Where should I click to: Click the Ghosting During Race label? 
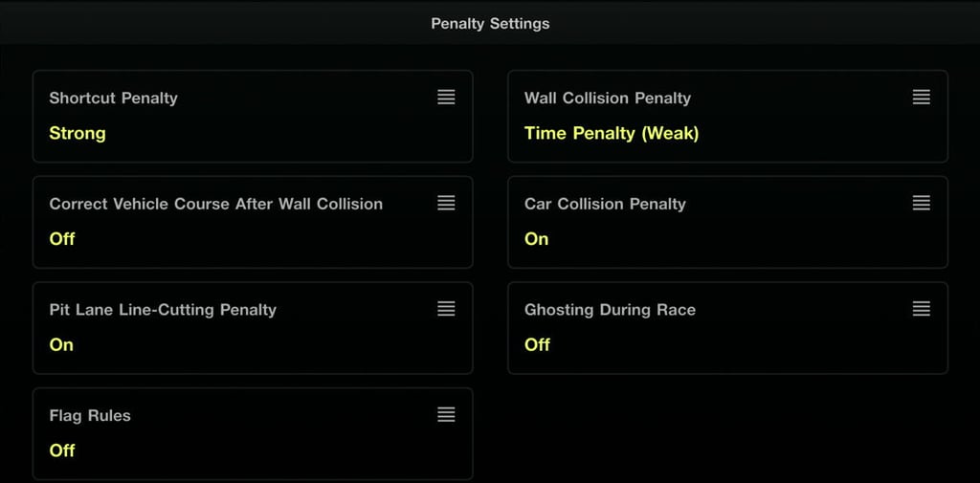pyautogui.click(x=610, y=310)
